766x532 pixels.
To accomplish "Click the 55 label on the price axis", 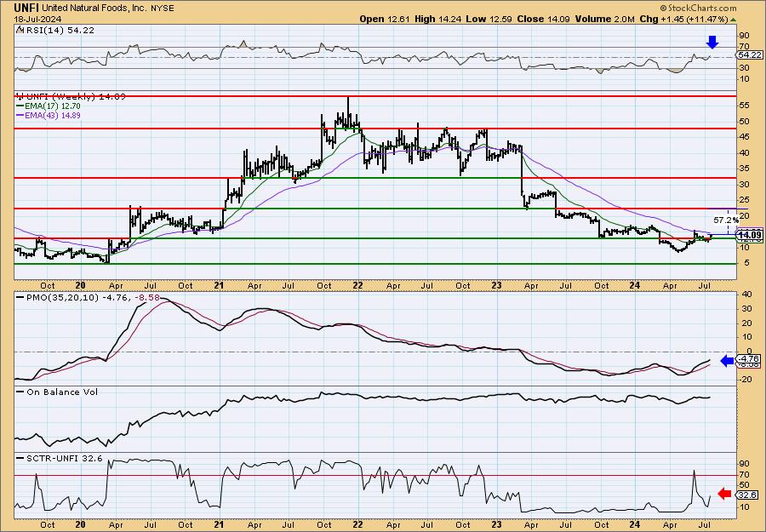I will pyautogui.click(x=743, y=106).
